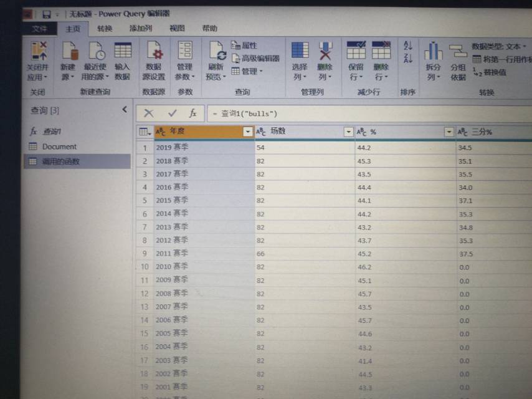Screen dimensions: 532x399
Task: Click Keep Rows icon
Action: pos(356,50)
